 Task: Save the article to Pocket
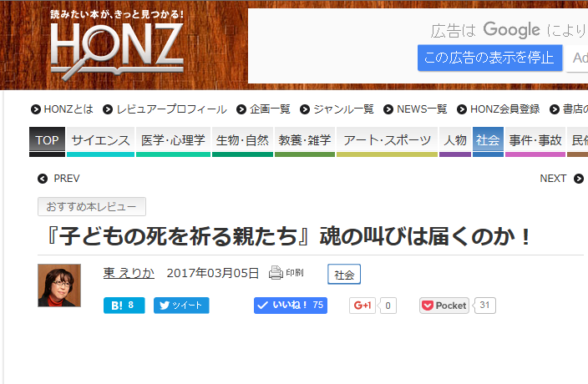[x=444, y=306]
